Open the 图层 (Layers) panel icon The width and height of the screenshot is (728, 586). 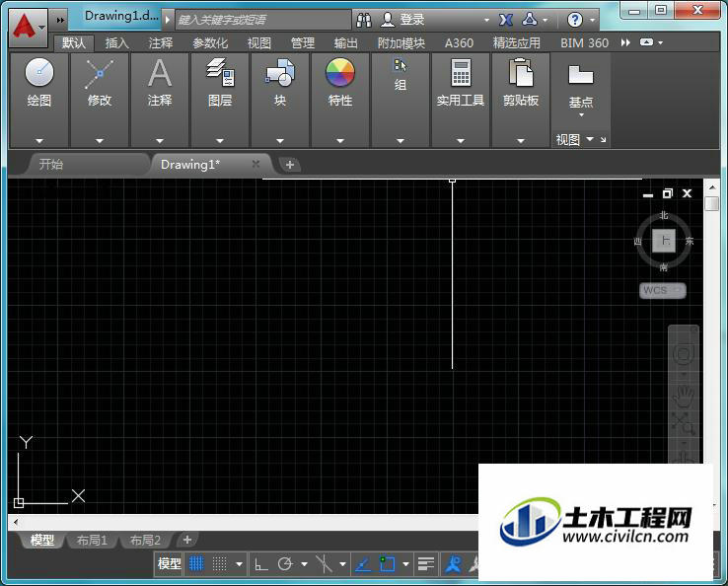[220, 72]
